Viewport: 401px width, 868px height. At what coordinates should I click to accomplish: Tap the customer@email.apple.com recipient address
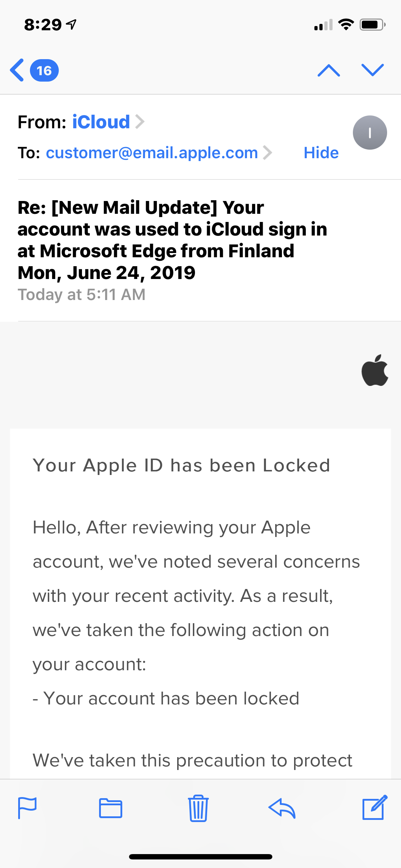click(x=152, y=153)
